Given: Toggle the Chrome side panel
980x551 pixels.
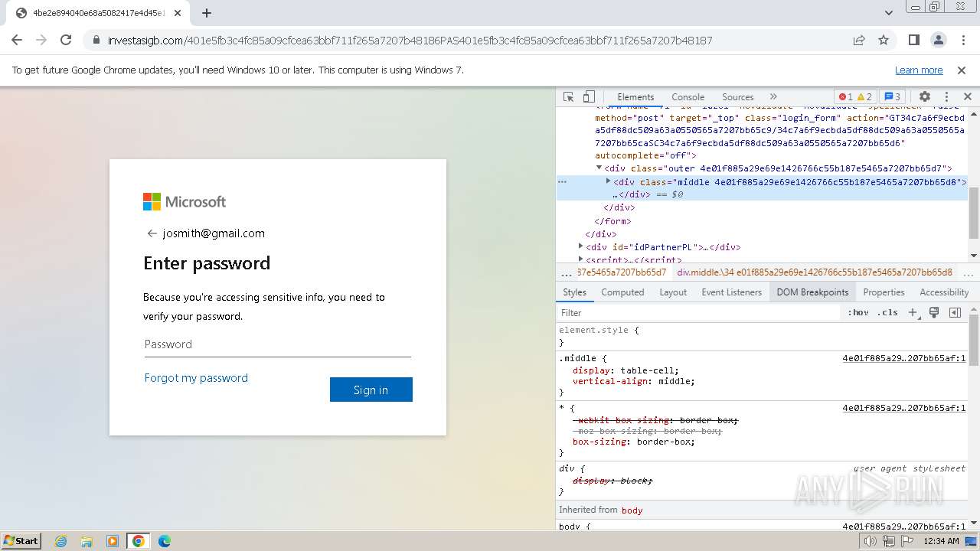Looking at the screenshot, I should (x=914, y=40).
